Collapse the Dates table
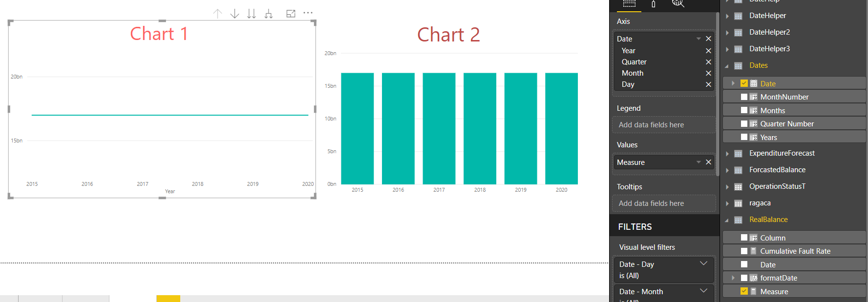 coord(727,66)
